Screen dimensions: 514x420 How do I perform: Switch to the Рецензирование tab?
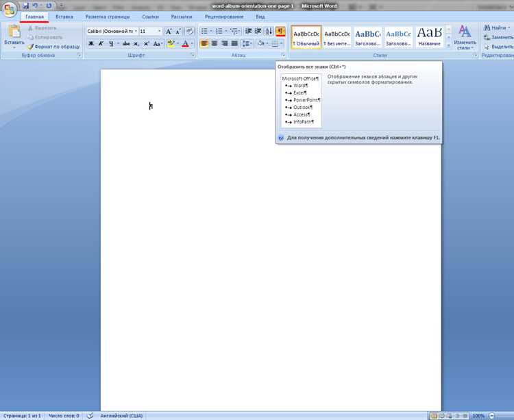coord(224,16)
